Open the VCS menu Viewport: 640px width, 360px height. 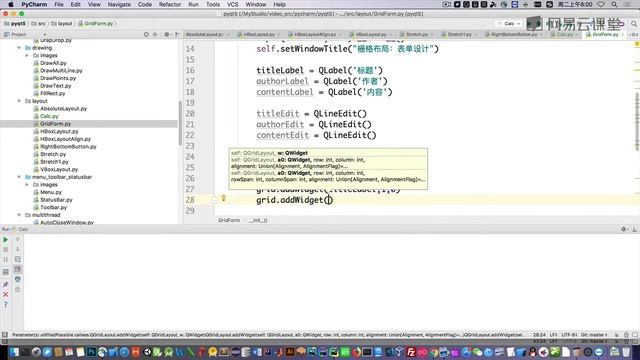(232, 4)
